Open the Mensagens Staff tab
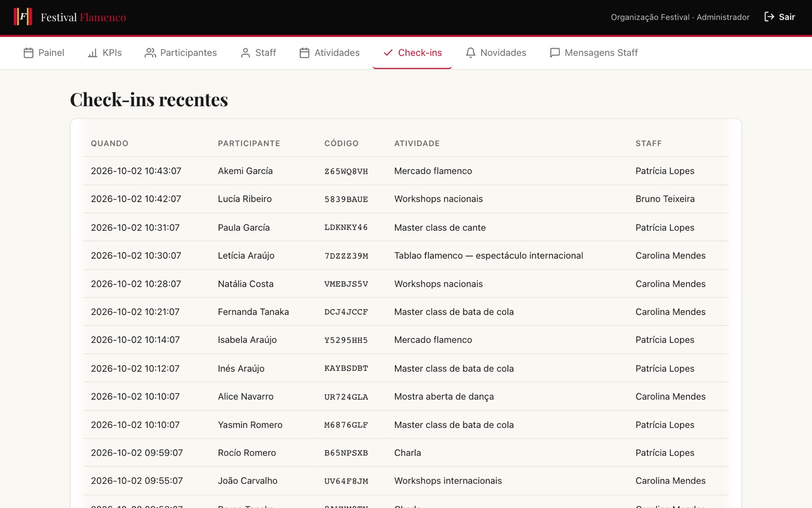This screenshot has width=812, height=508. pyautogui.click(x=594, y=53)
